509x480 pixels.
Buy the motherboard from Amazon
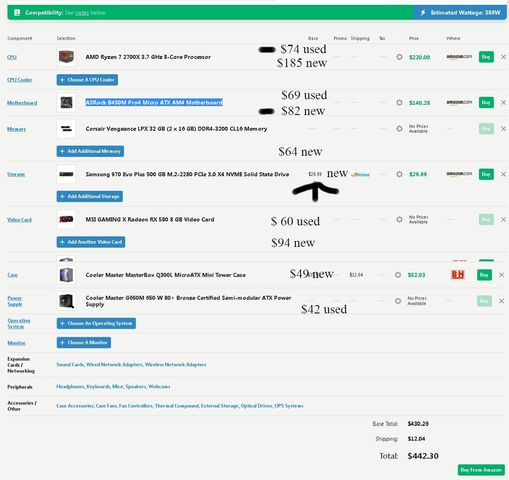pyautogui.click(x=486, y=102)
